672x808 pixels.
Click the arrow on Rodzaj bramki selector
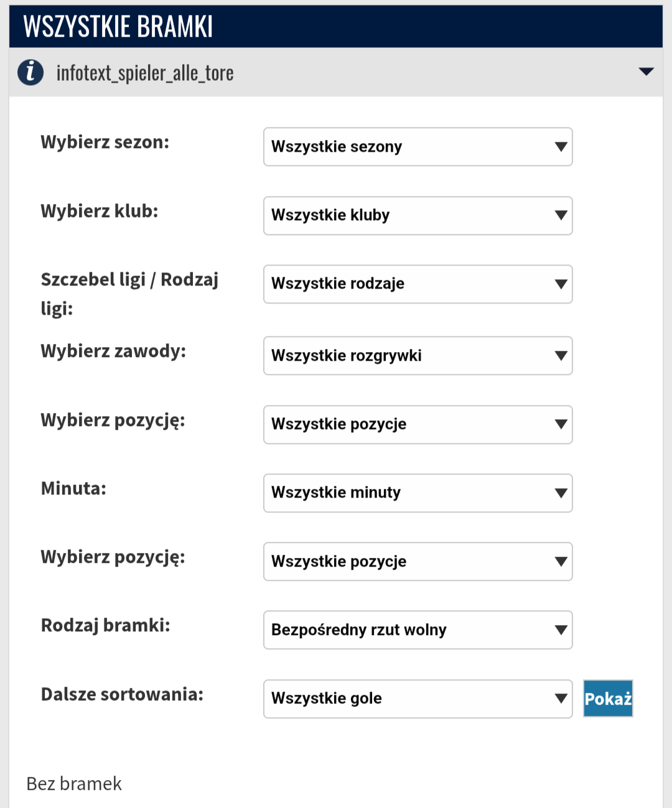tap(561, 630)
